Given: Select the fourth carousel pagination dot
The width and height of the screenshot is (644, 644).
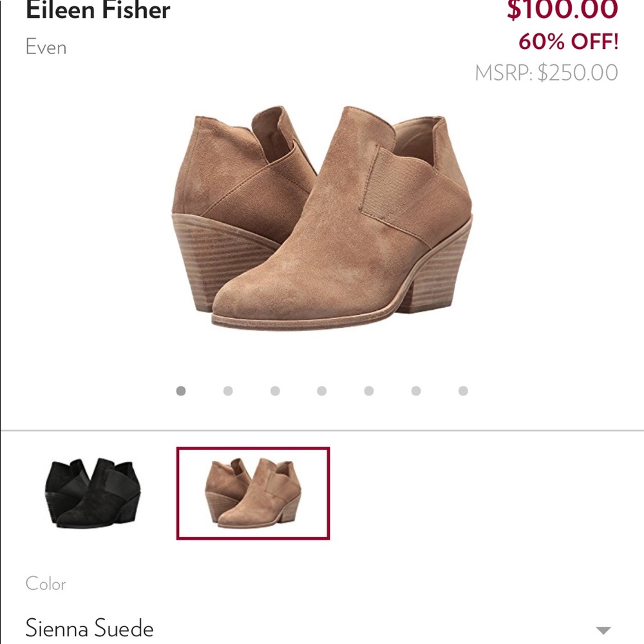Looking at the screenshot, I should [x=320, y=390].
